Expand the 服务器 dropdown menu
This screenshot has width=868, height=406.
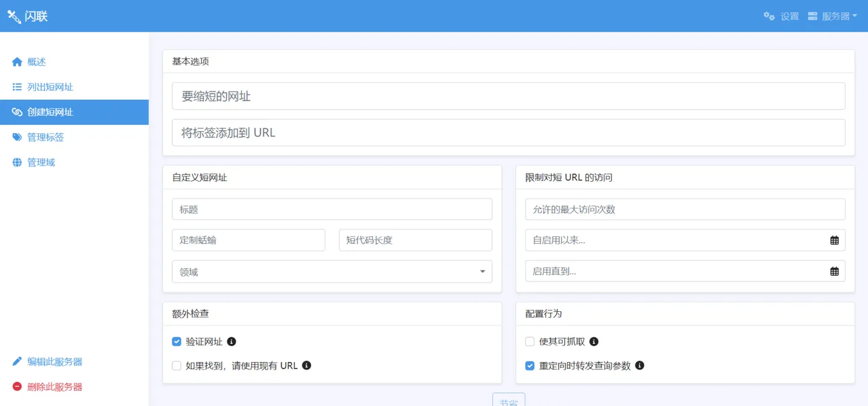[x=833, y=16]
